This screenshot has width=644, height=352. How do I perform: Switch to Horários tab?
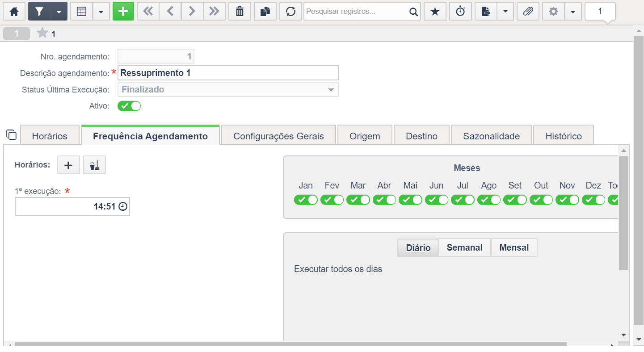tap(50, 136)
